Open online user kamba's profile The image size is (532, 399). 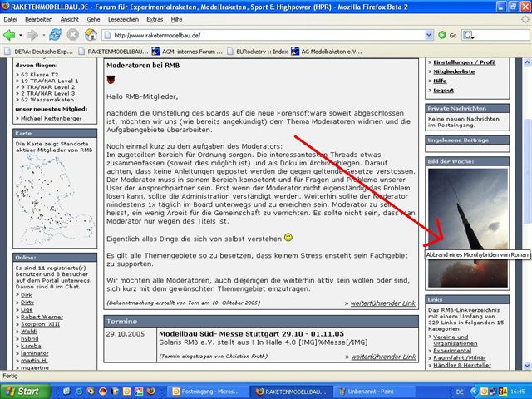pyautogui.click(x=31, y=346)
